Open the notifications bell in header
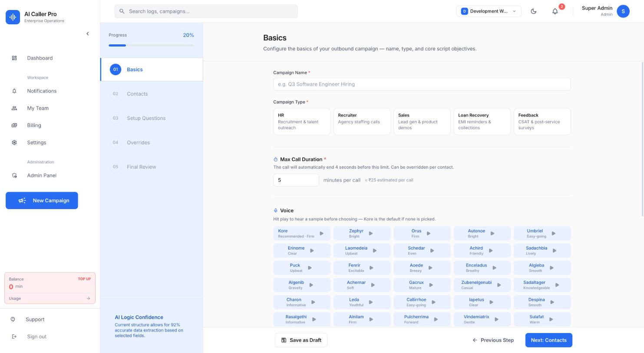This screenshot has height=353, width=644. pos(555,11)
